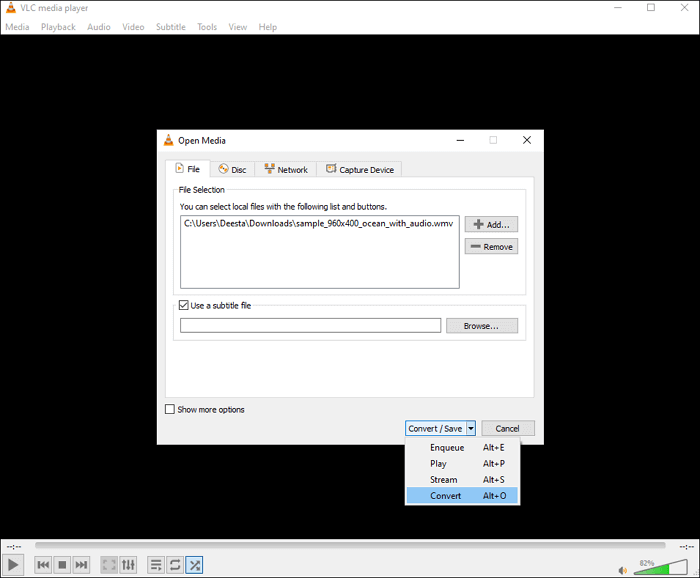Toggle the loop repeat icon

175,565
